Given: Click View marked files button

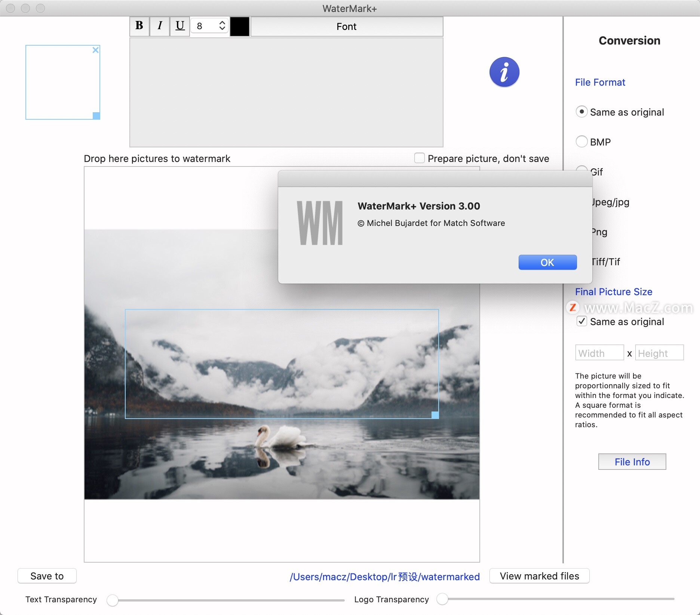Looking at the screenshot, I should (x=539, y=576).
